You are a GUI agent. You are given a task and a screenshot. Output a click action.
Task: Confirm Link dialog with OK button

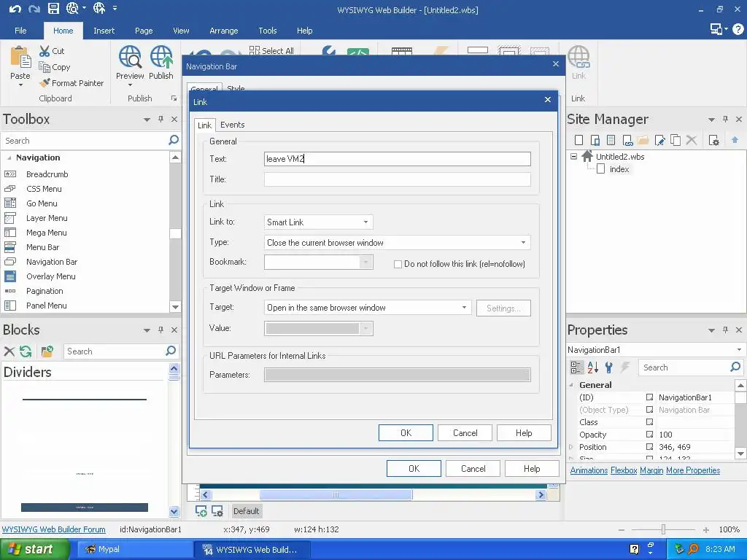coord(406,433)
